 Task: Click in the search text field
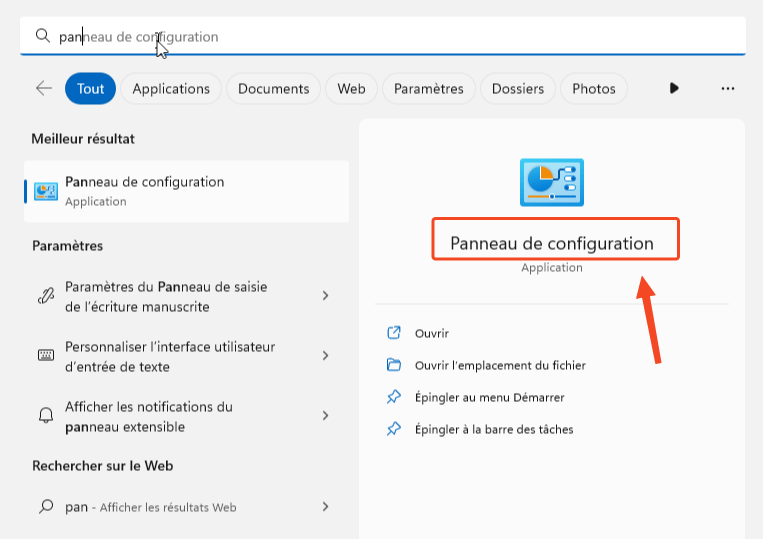click(x=382, y=36)
